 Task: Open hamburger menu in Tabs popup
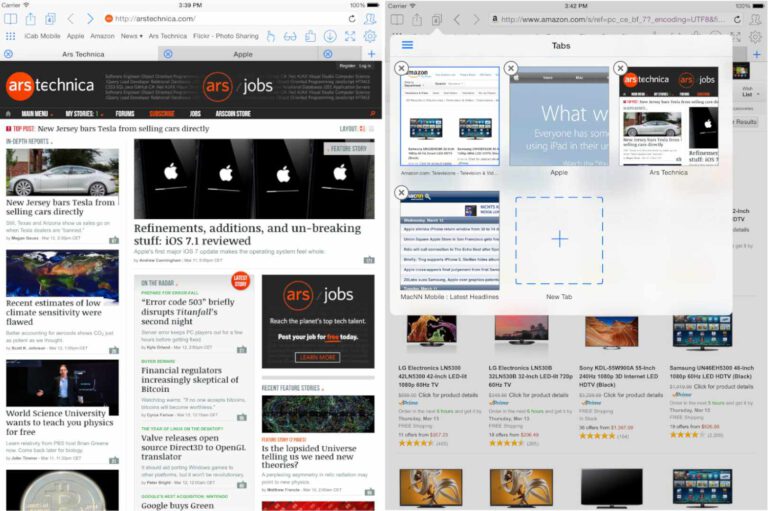point(407,45)
